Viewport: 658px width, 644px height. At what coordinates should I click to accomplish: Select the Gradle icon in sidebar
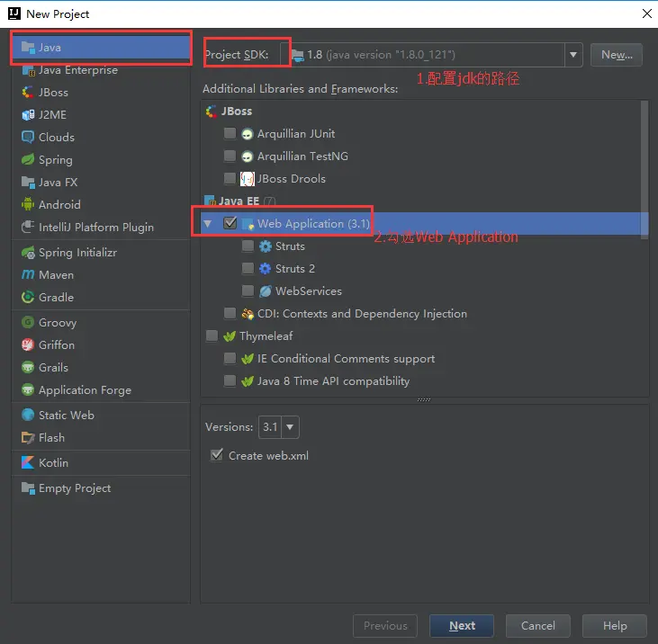[x=28, y=297]
